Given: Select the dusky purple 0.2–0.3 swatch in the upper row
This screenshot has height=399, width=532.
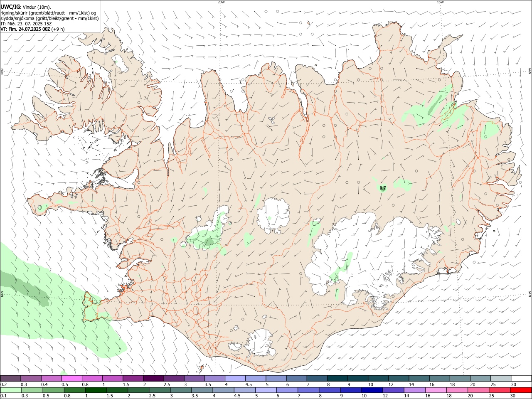Looking at the screenshot, I should (10, 378).
